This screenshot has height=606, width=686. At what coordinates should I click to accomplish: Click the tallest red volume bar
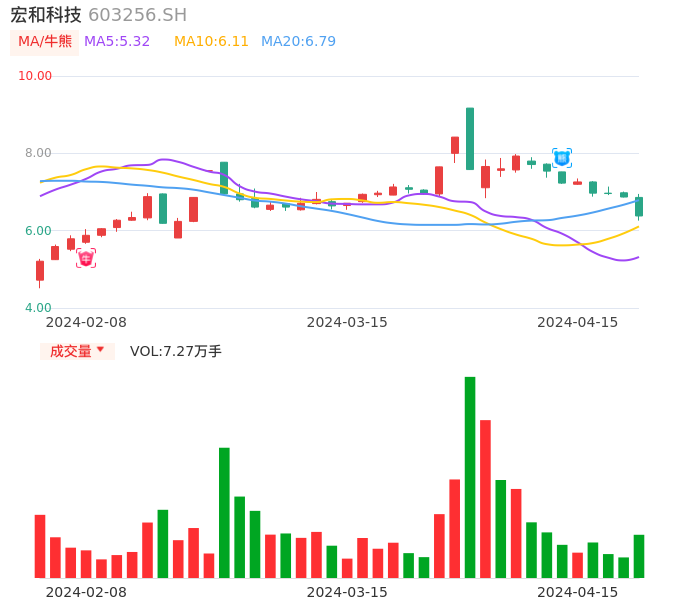485,499
